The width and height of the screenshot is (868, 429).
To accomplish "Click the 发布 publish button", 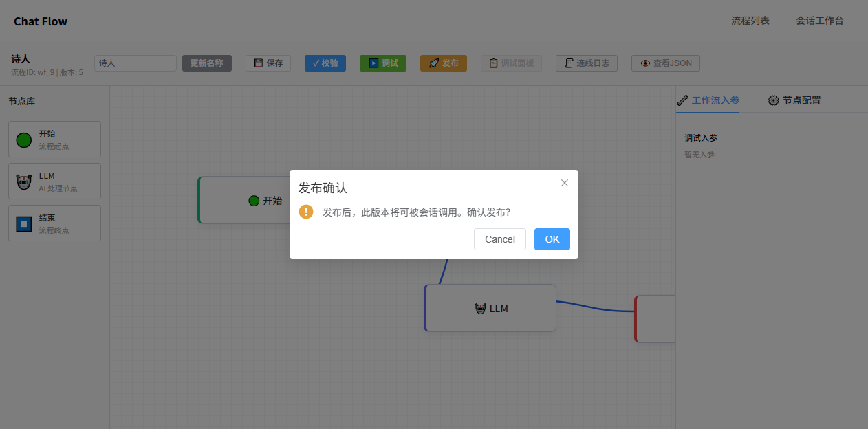I will [x=444, y=63].
